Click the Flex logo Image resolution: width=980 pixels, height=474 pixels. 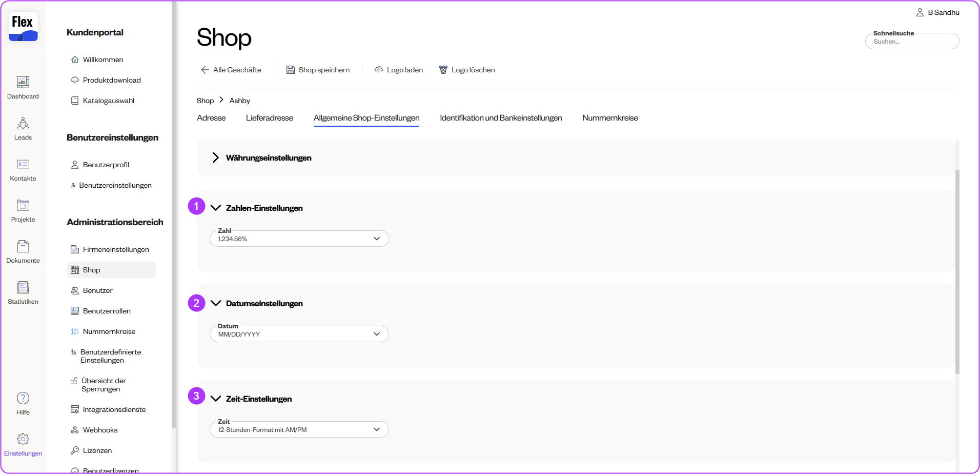23,27
